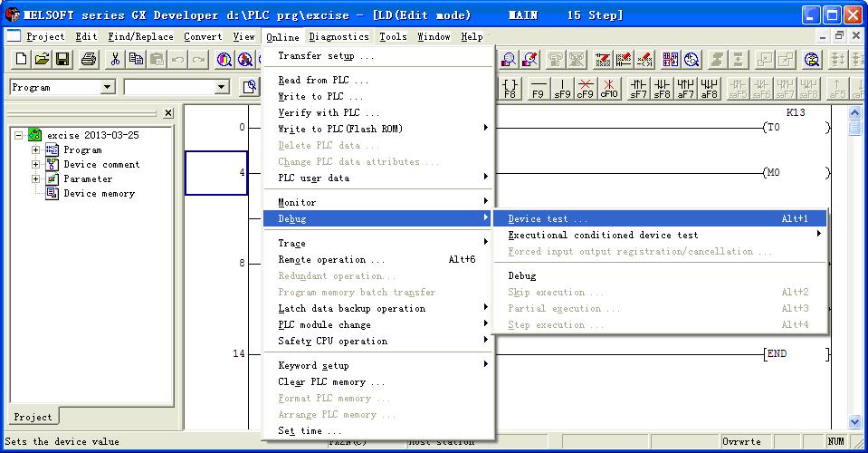Select Device test in Debug submenu

point(548,219)
